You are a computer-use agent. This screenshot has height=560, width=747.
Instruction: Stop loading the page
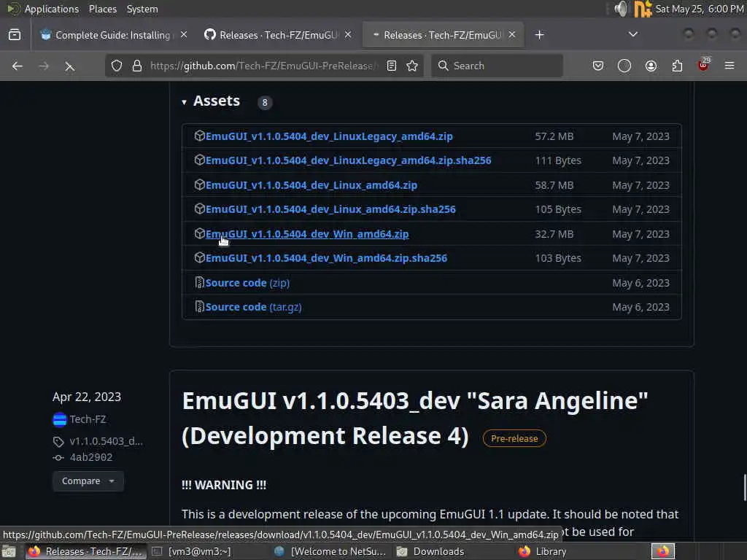pyautogui.click(x=69, y=66)
